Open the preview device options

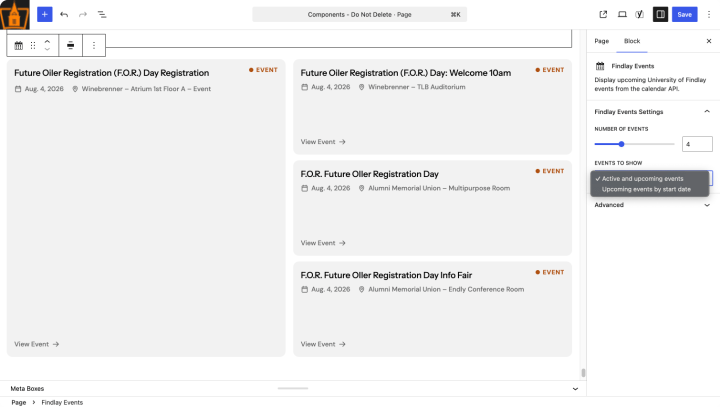pos(622,14)
